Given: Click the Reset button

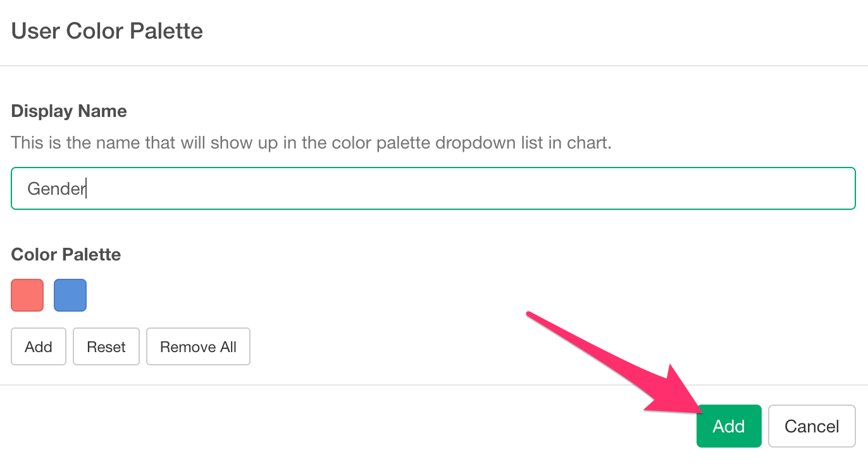Looking at the screenshot, I should point(106,346).
